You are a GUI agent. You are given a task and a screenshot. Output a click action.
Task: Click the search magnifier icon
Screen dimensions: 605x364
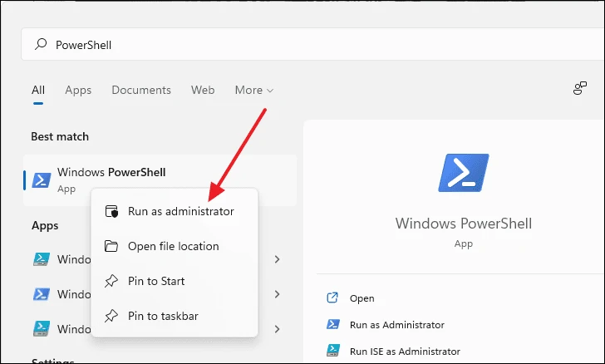41,44
